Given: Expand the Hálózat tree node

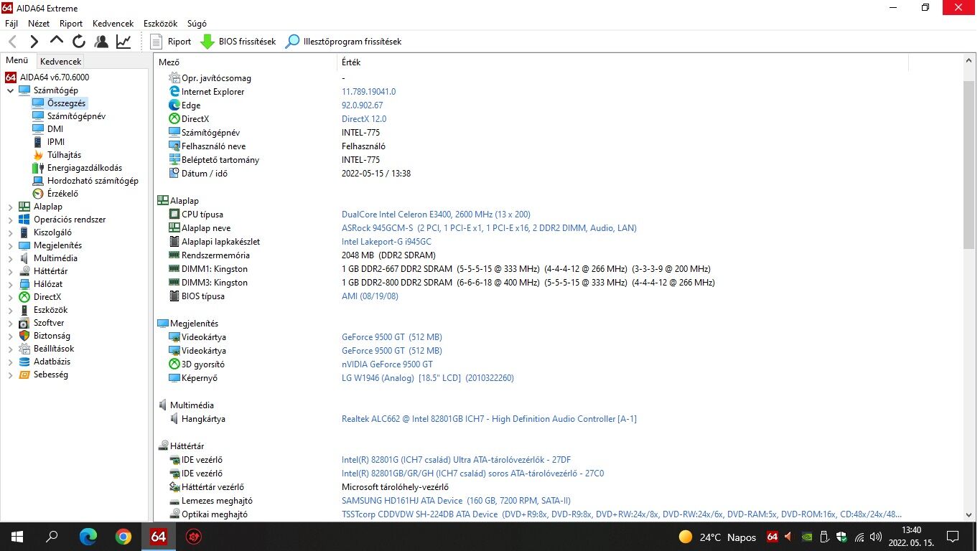Looking at the screenshot, I should tap(10, 284).
